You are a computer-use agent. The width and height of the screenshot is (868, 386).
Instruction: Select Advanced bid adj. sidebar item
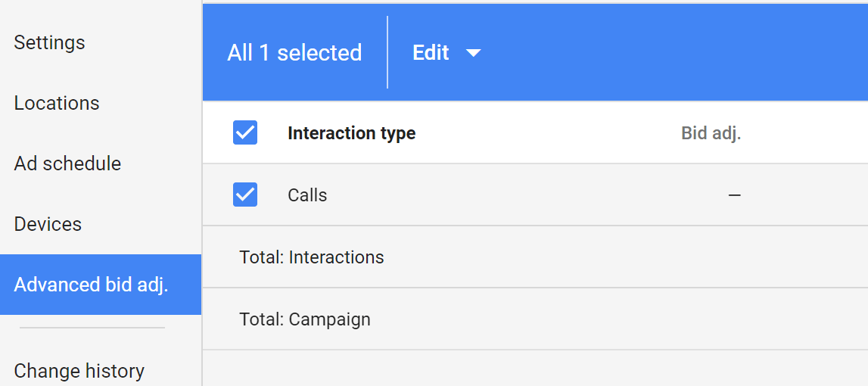coord(91,285)
